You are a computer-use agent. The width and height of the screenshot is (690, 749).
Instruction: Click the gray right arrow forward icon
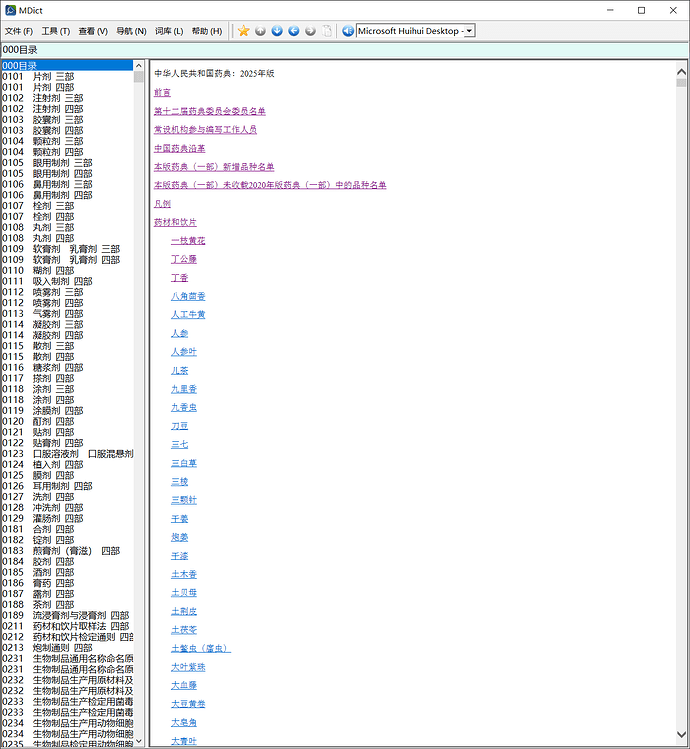point(311,31)
